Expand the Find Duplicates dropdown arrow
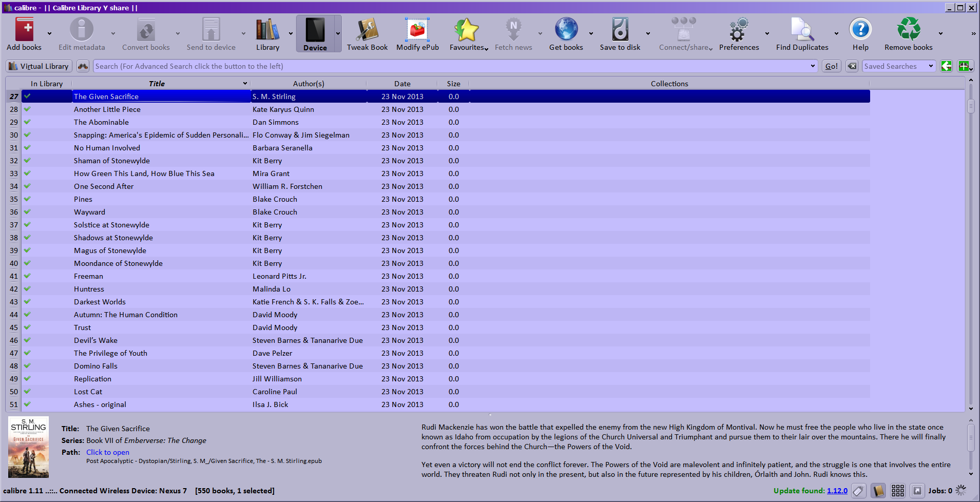This screenshot has width=980, height=502. [x=836, y=34]
